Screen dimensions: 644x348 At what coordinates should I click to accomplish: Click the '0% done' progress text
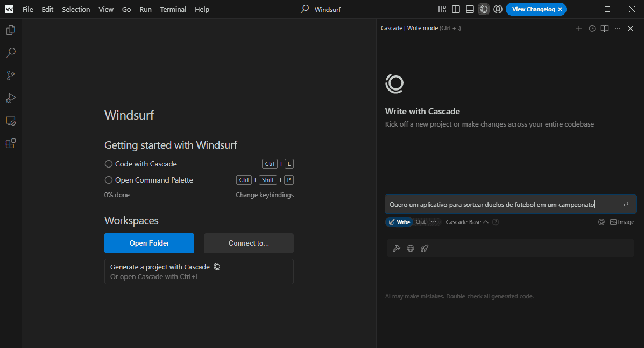pos(117,195)
